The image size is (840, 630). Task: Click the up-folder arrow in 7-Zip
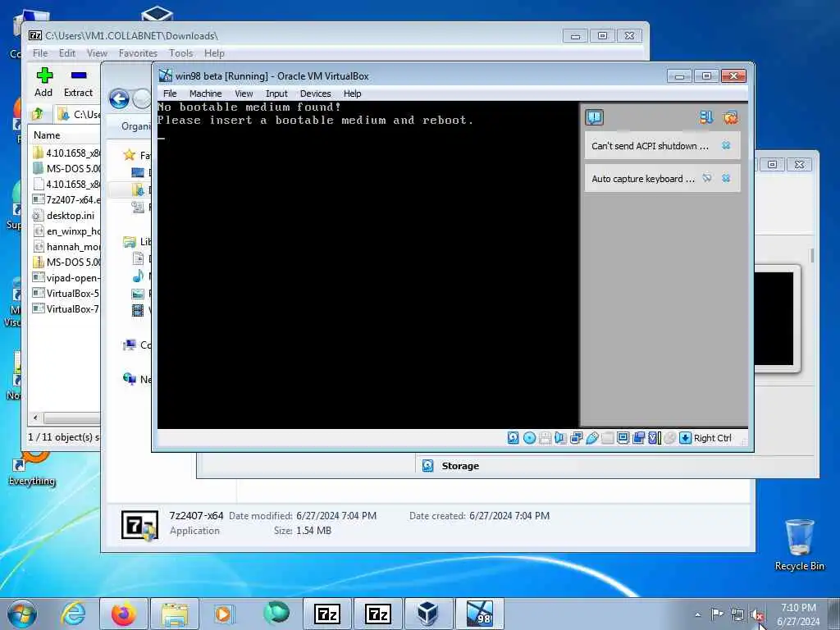click(38, 113)
